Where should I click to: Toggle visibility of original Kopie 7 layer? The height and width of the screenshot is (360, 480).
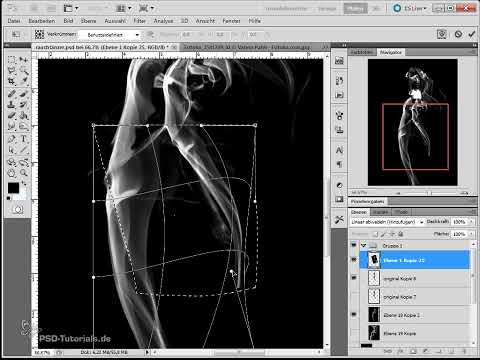[354, 296]
